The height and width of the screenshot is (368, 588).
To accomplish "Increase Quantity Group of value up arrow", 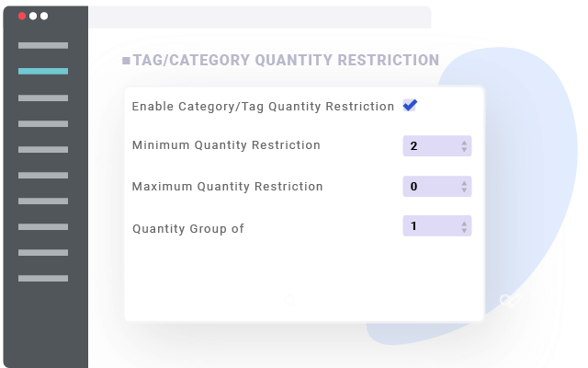I will (465, 223).
